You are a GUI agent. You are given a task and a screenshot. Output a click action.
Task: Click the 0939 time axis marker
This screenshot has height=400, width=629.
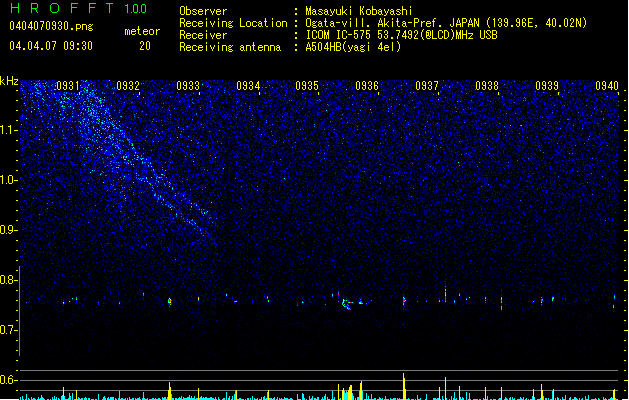[547, 86]
